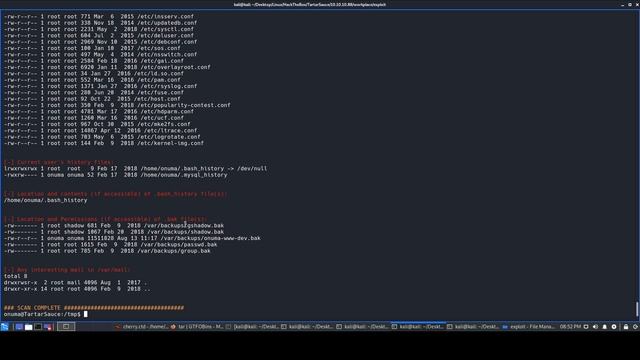Open the workspace switcher in the taskbar
Viewport: 640px width, 360px height.
(66, 327)
